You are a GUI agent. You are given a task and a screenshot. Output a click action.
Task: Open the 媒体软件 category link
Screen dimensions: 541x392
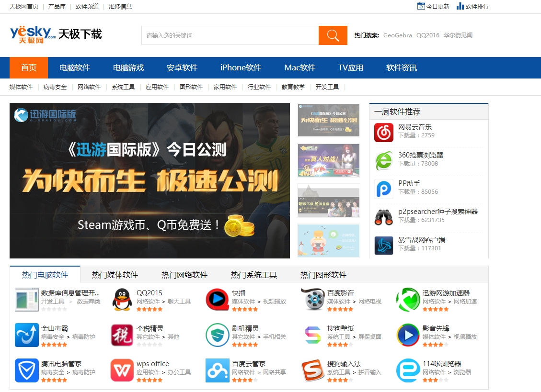[x=21, y=87]
